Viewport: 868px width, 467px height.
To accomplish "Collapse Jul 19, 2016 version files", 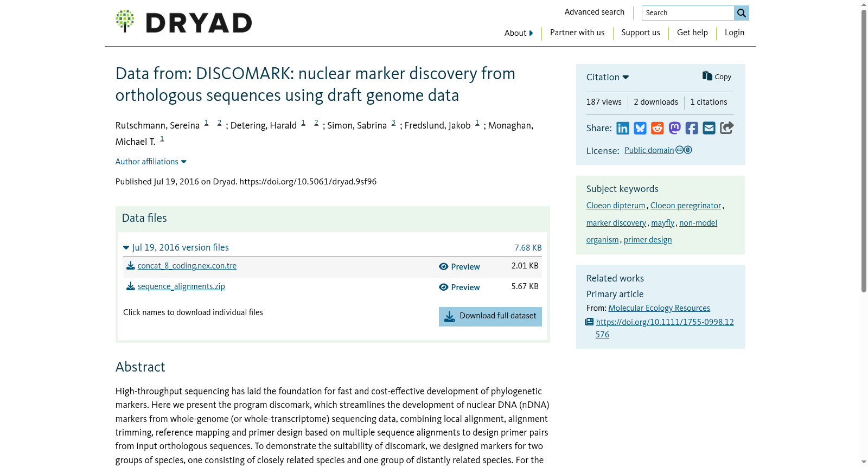I will click(x=176, y=247).
